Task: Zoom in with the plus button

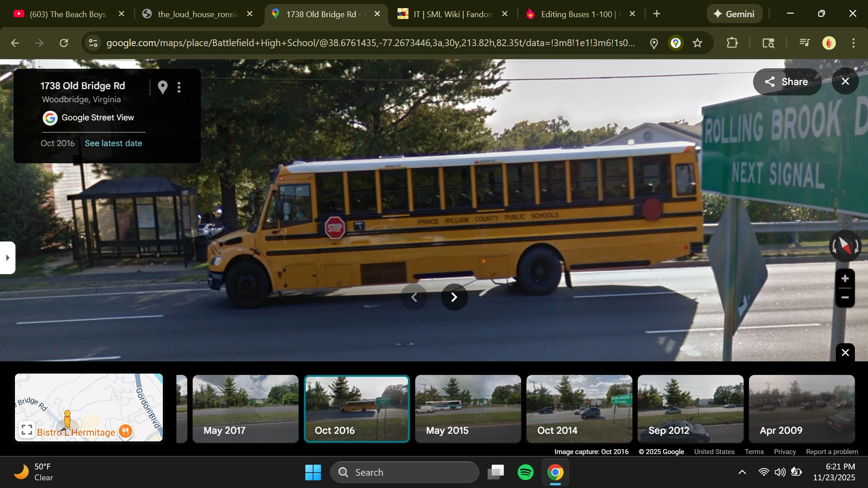Action: click(x=844, y=279)
